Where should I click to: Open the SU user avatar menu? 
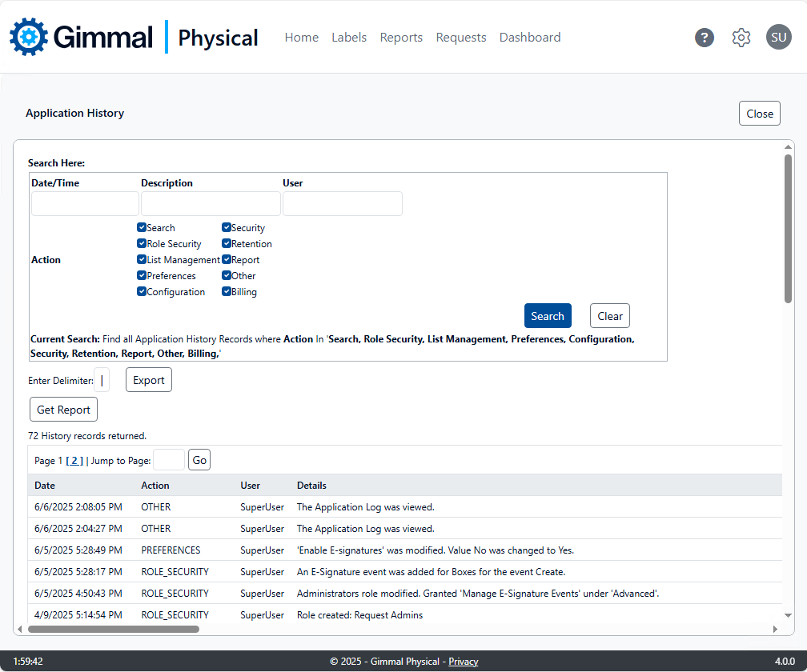[779, 37]
